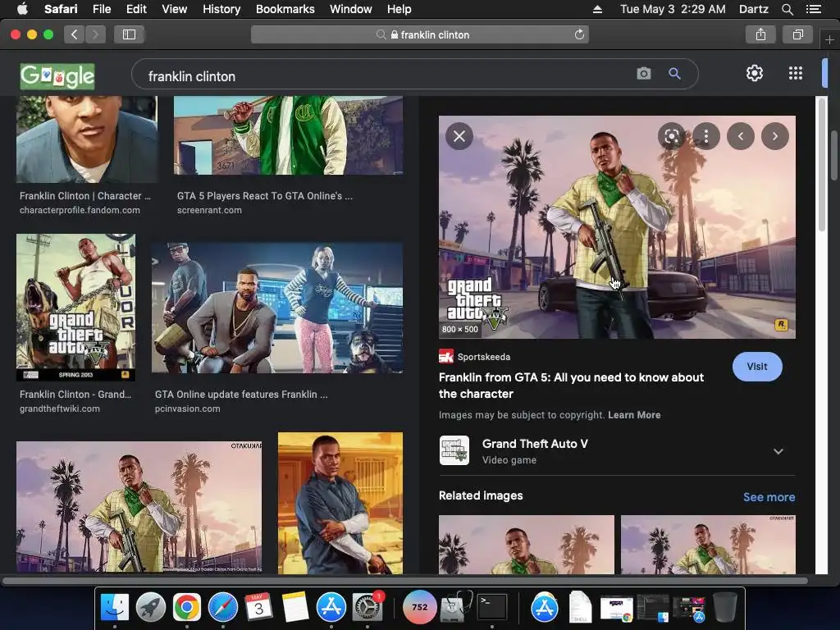Click the search query input field
840x630 pixels.
(x=386, y=76)
